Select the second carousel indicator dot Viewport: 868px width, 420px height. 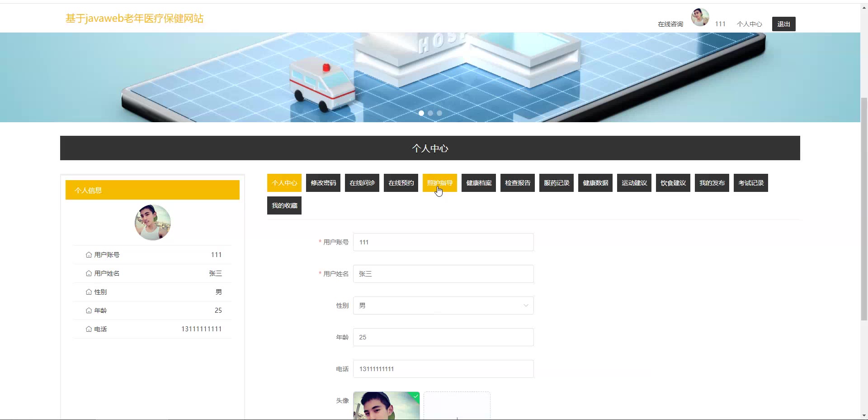coord(430,113)
